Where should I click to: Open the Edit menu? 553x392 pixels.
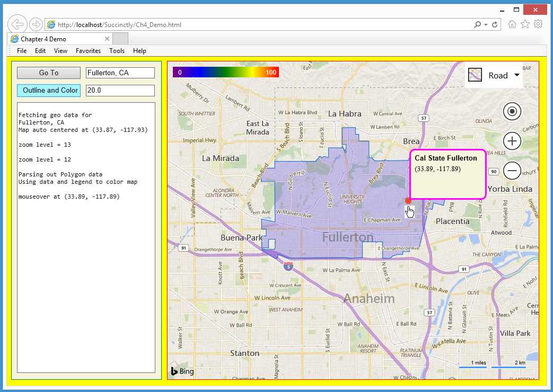(40, 51)
